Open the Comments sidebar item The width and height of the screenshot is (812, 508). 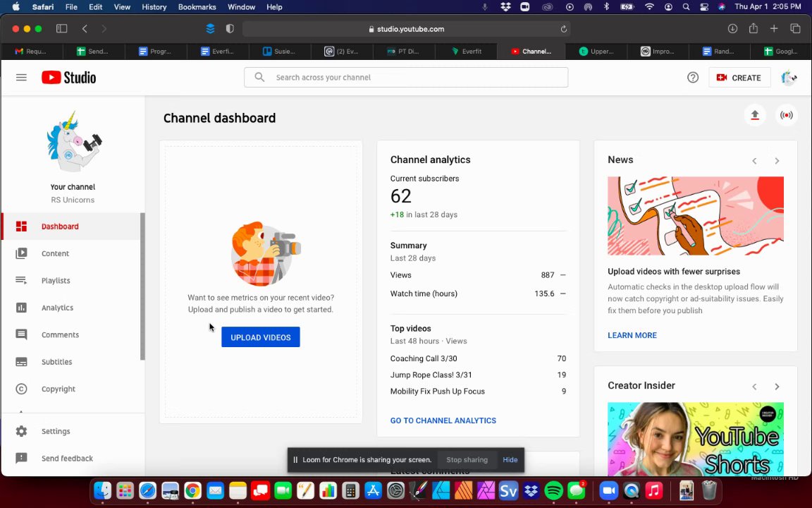click(x=71, y=335)
